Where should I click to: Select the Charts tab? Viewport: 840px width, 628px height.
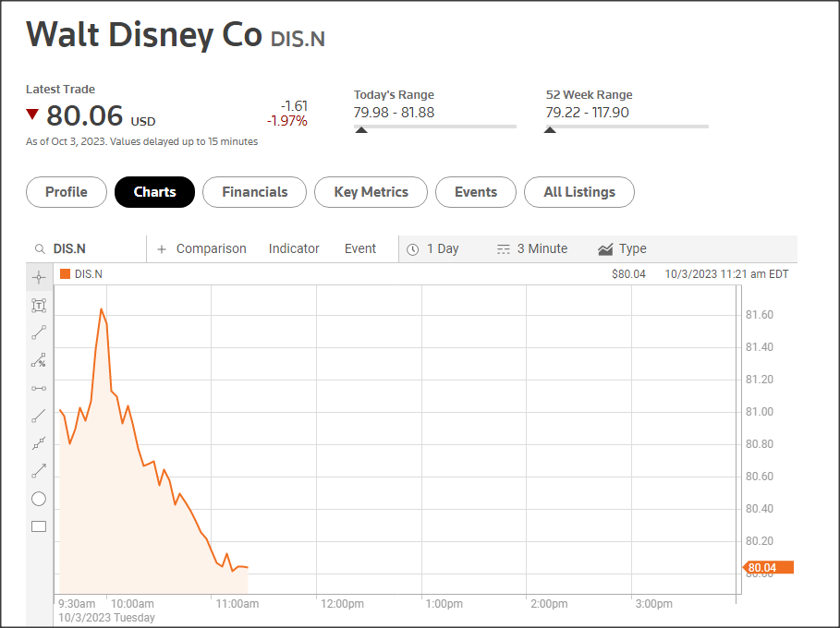pyautogui.click(x=155, y=192)
